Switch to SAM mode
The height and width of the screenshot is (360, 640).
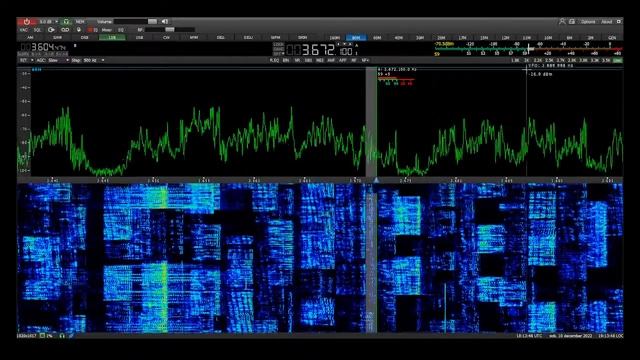coord(58,38)
